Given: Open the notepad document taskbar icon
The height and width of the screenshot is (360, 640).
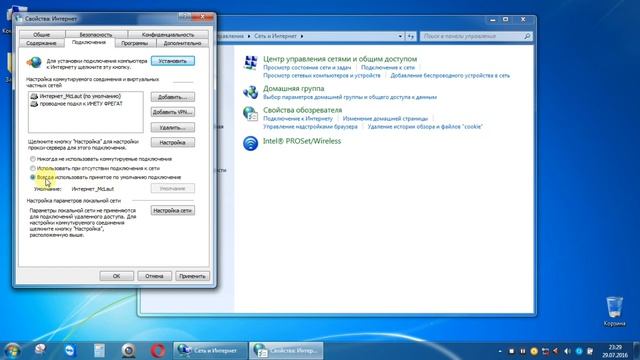Looking at the screenshot, I should click(99, 351).
